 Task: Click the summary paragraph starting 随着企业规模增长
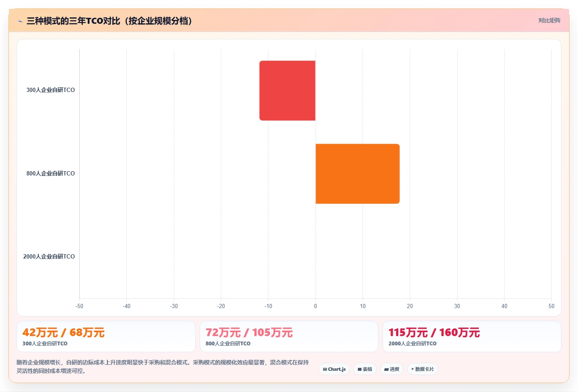[x=163, y=367]
